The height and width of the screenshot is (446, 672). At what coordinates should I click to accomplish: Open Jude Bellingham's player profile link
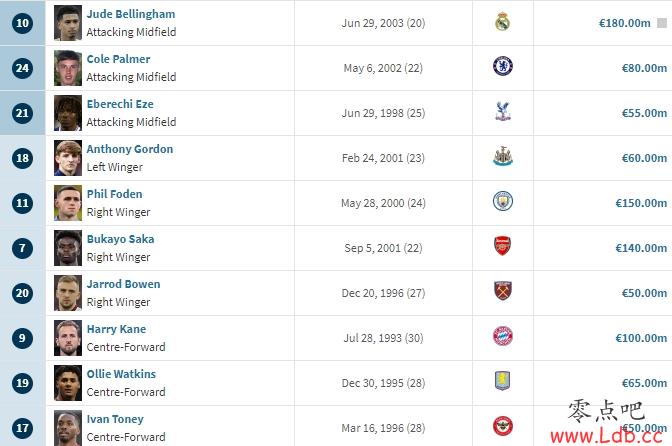point(131,14)
